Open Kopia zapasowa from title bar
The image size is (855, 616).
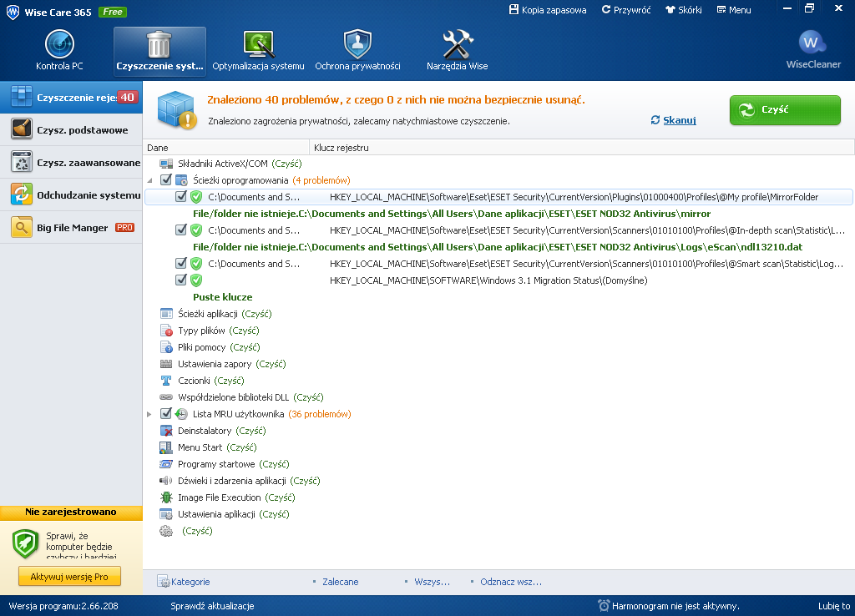548,10
